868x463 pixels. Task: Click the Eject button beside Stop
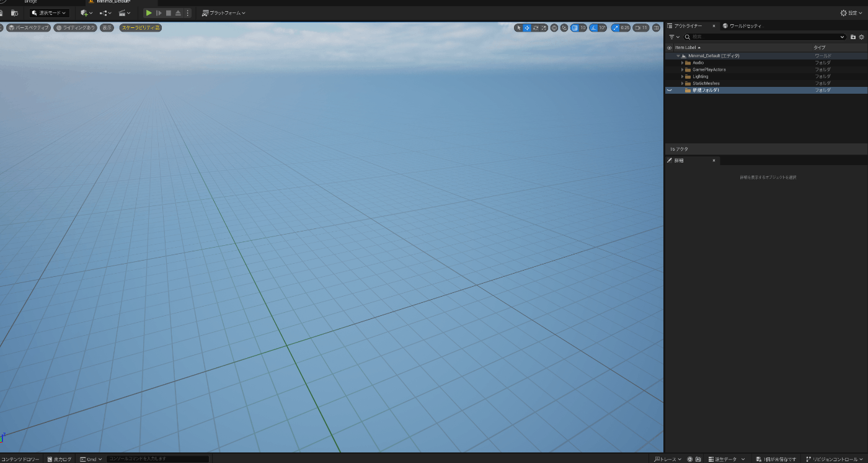click(x=178, y=12)
